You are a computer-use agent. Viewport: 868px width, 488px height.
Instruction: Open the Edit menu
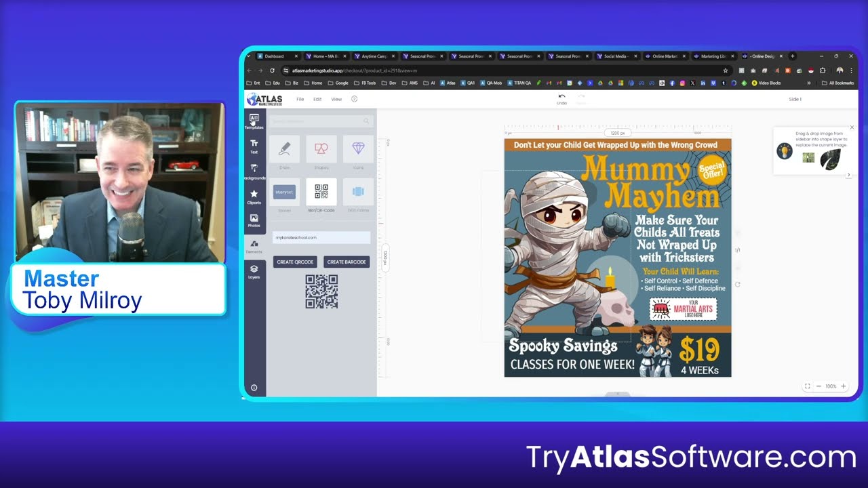[x=317, y=99]
